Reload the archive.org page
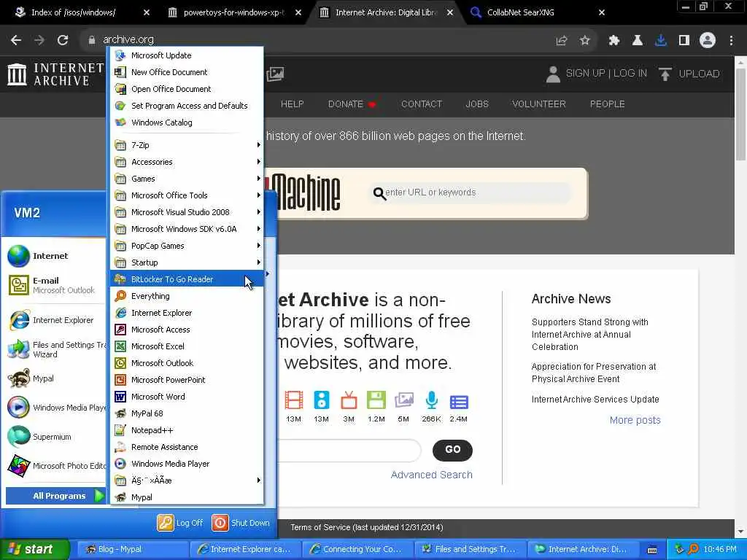Image resolution: width=747 pixels, height=560 pixels. click(63, 40)
